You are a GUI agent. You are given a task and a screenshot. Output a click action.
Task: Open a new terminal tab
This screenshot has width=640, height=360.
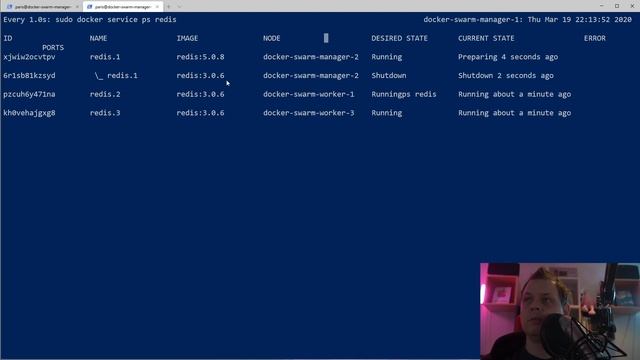169,7
